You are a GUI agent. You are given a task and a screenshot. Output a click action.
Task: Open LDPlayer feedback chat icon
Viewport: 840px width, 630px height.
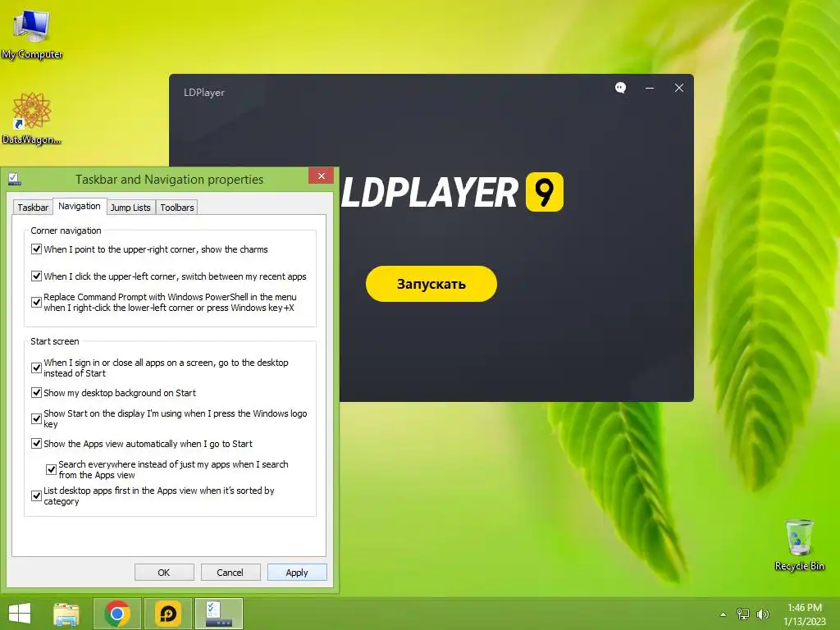[x=620, y=88]
